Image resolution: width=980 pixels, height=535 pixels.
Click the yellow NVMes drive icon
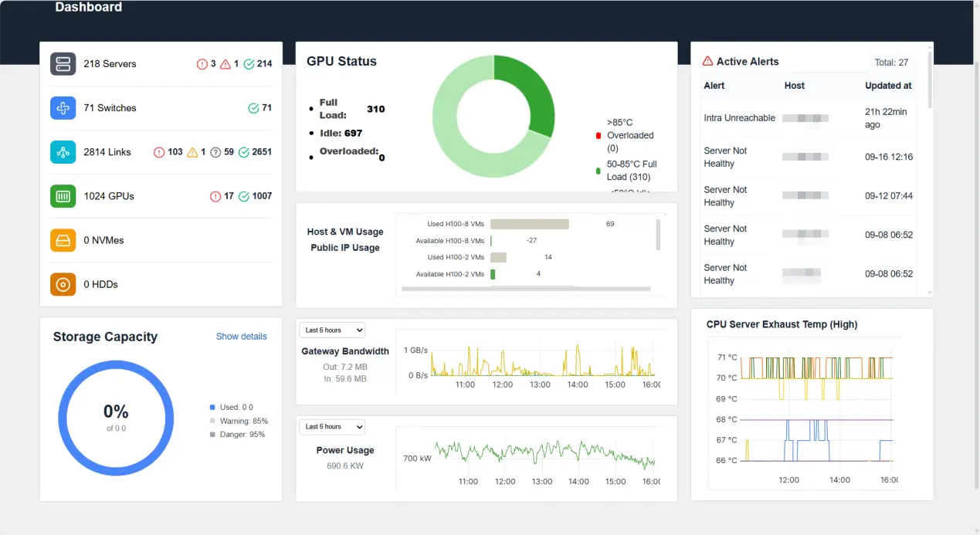coord(63,240)
